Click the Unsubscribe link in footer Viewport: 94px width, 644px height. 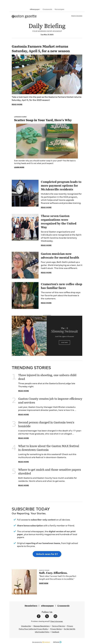pyautogui.click(x=26, y=626)
